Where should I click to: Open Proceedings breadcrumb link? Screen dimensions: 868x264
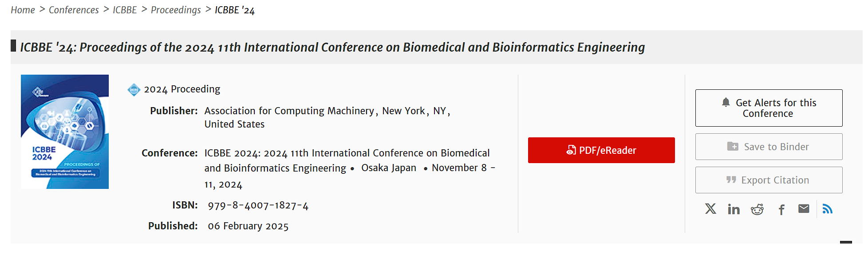click(176, 10)
